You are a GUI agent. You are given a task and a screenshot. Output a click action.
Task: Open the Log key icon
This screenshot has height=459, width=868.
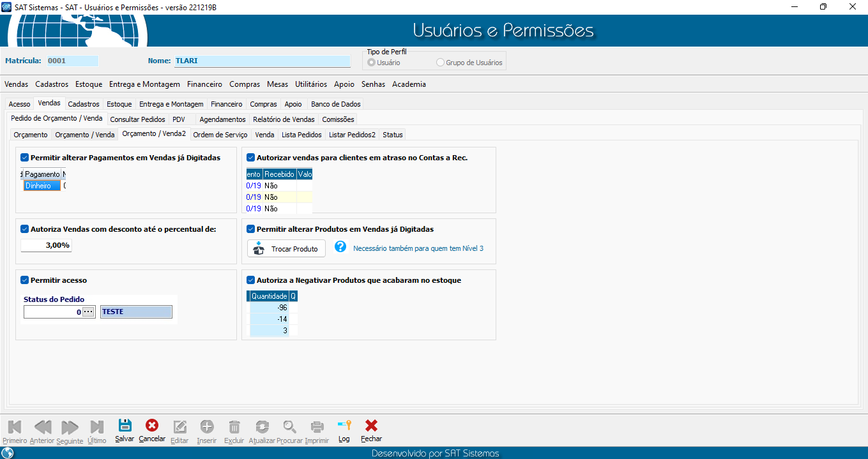[344, 426]
